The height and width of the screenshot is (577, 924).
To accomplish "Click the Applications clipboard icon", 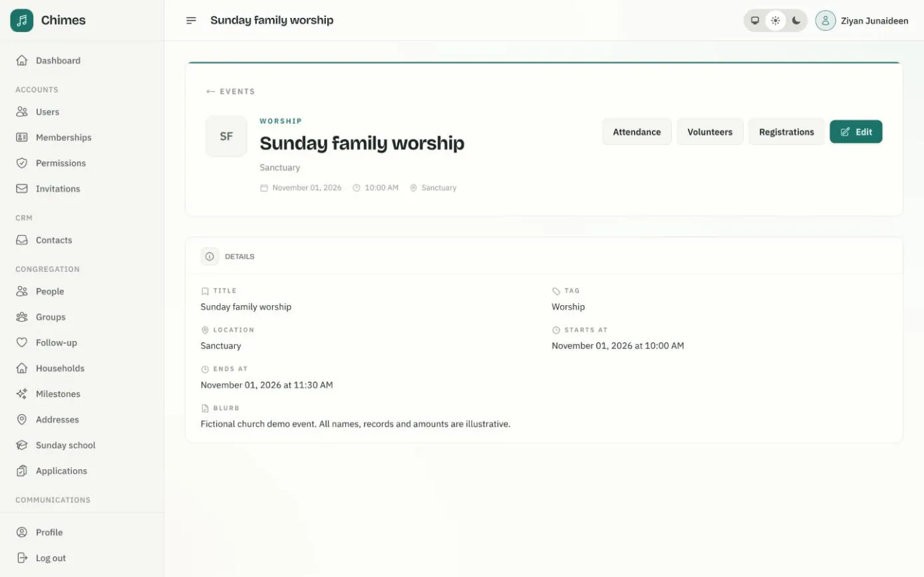I will click(x=22, y=471).
